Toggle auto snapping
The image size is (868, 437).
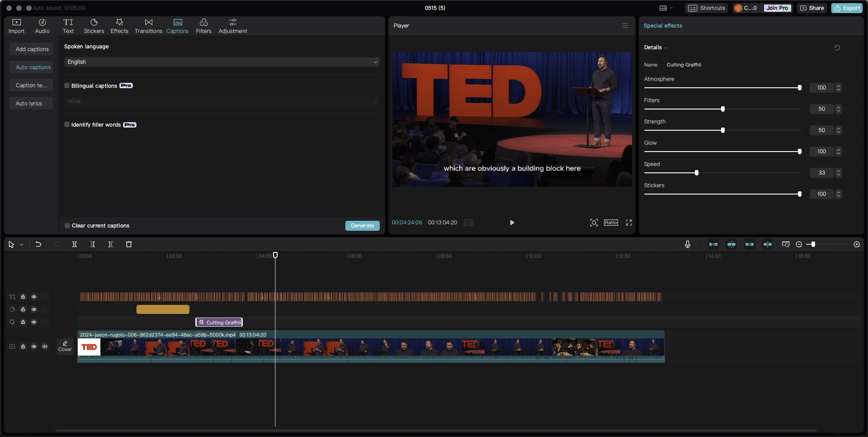point(731,244)
